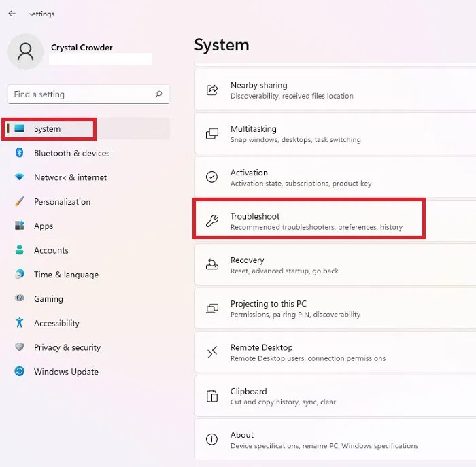Screen dimensions: 476x467
Task: Open Projecting to this PC settings
Action: coord(335,309)
